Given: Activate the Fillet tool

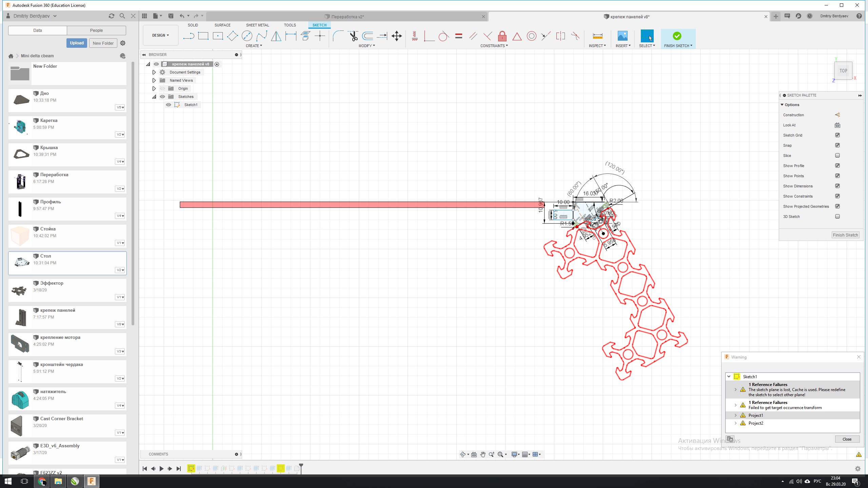Looking at the screenshot, I should click(x=338, y=36).
